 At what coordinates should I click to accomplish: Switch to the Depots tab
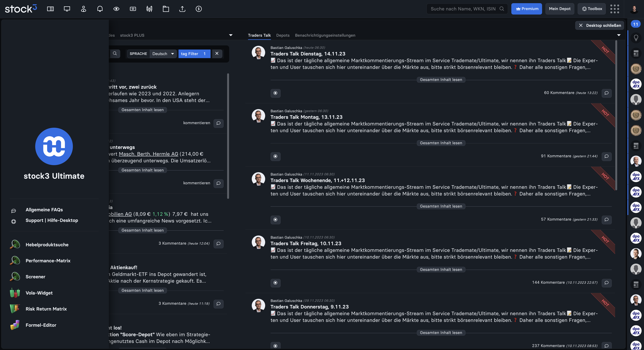point(283,35)
